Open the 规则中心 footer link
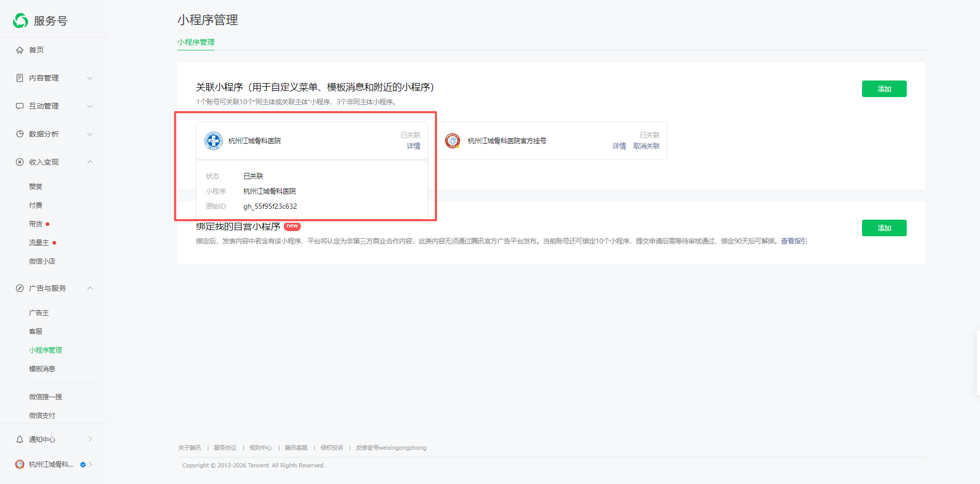The image size is (980, 484). point(261,448)
